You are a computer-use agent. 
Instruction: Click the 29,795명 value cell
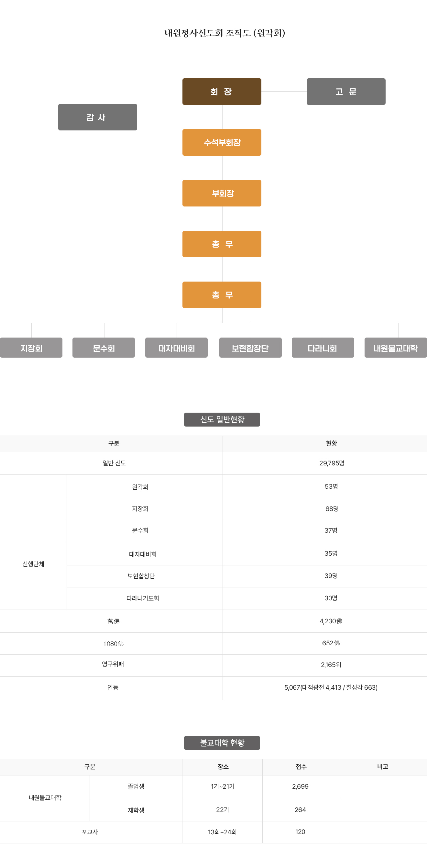(331, 463)
